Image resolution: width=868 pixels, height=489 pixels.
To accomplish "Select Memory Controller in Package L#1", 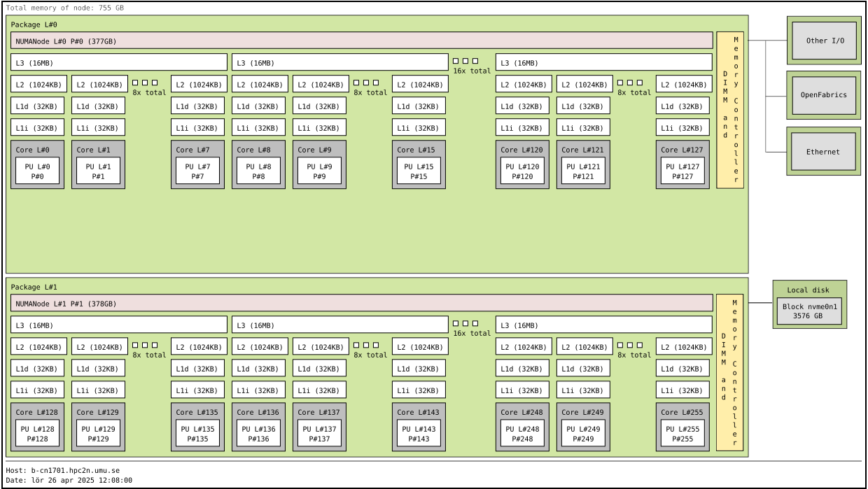I will coord(730,371).
